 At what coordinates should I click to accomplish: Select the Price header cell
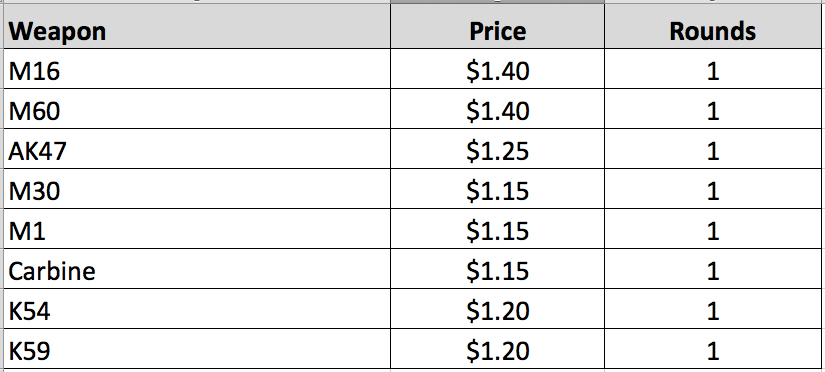pos(497,27)
